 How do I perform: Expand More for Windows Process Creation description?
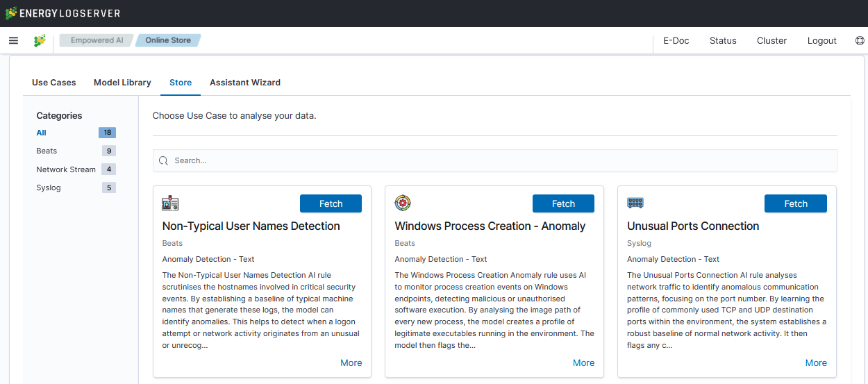(x=583, y=362)
